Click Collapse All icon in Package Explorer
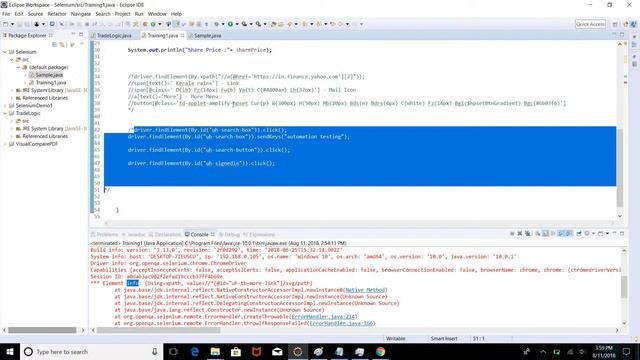The image size is (640, 360). tap(54, 44)
